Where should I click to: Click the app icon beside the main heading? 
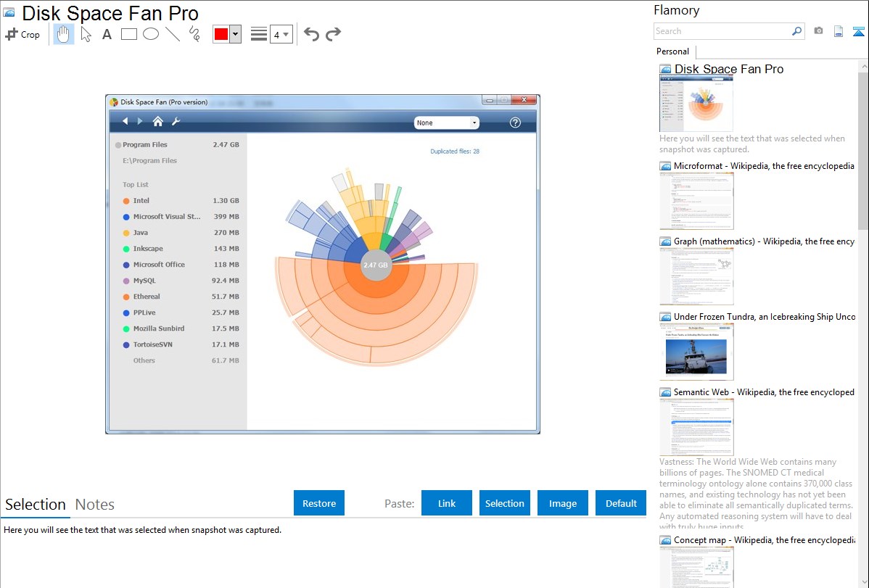coord(9,12)
